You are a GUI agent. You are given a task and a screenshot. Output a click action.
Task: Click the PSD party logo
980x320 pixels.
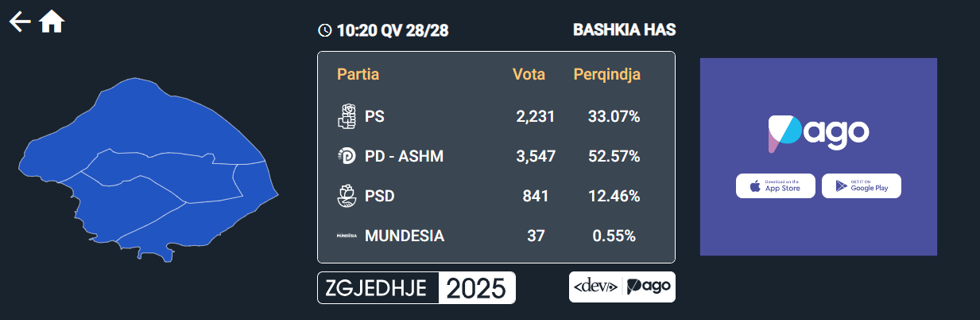click(x=347, y=196)
